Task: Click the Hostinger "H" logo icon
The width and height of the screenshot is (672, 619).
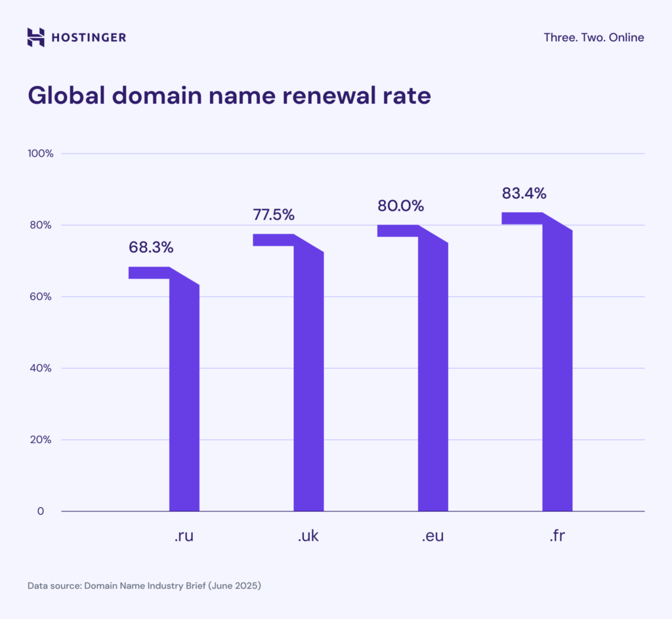Action: tap(35, 37)
